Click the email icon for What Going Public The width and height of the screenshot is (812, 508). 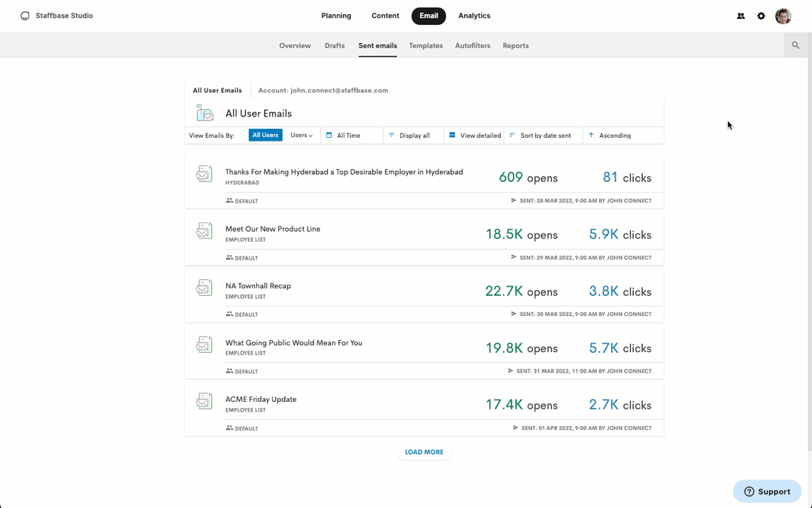[205, 345]
